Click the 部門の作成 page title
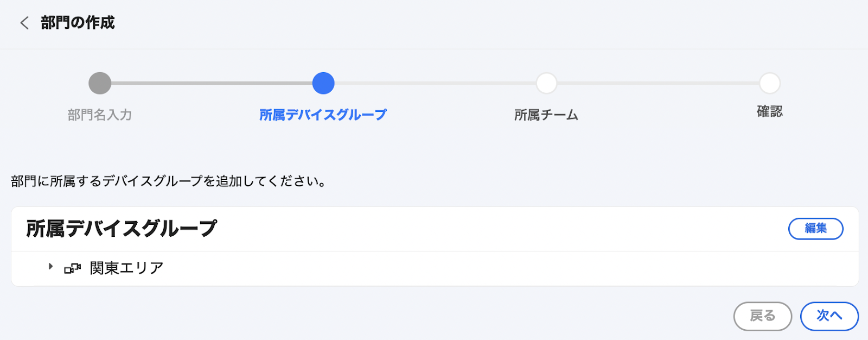 (x=78, y=23)
